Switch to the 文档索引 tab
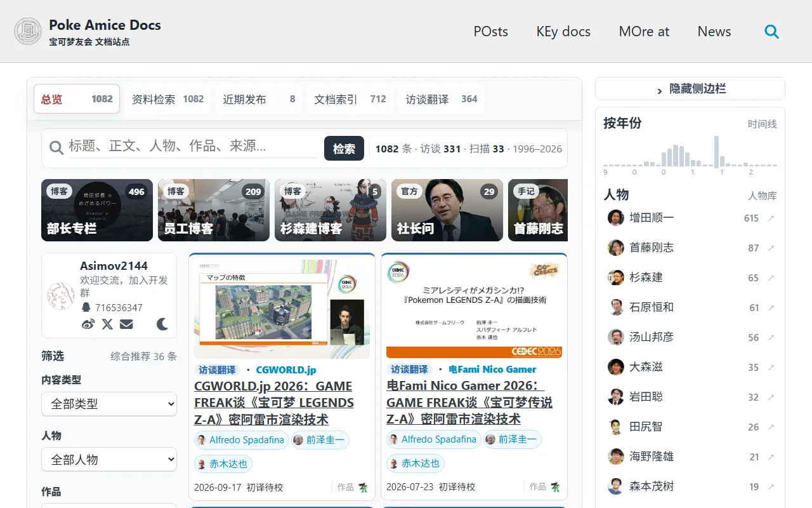This screenshot has width=812, height=508. tap(350, 99)
